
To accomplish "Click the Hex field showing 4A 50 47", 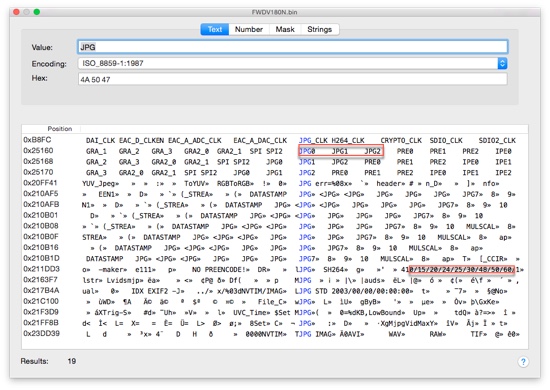I will (293, 79).
